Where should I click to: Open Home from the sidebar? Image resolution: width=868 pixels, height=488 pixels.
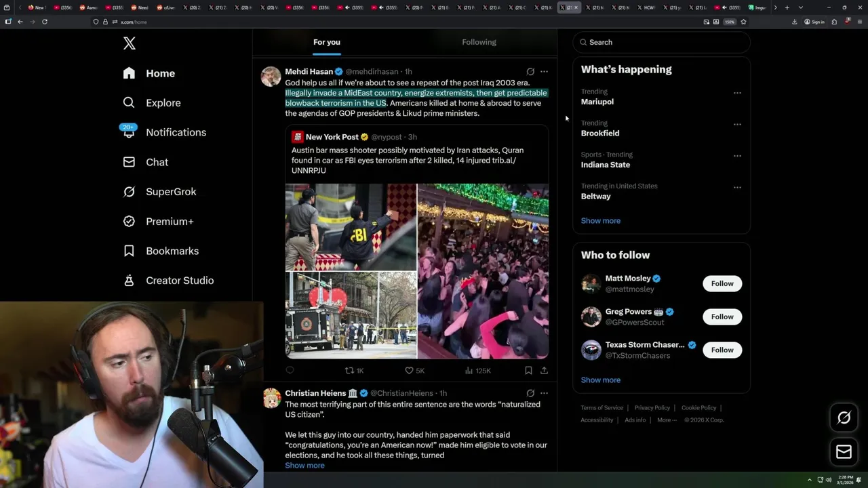pyautogui.click(x=149, y=73)
